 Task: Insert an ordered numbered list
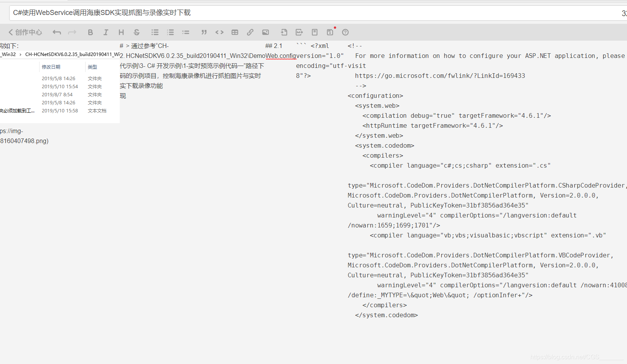170,32
